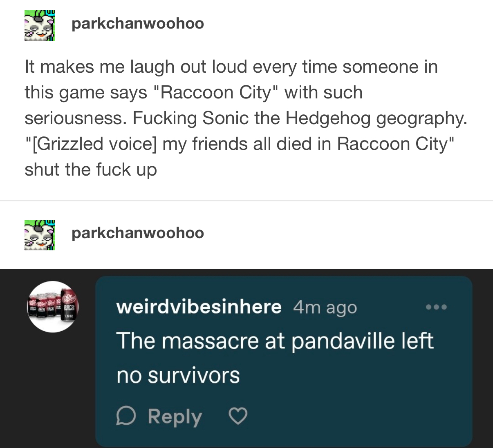Visit the weirdvibesinhere profile name
Viewport: 493px width, 448px height.
199,306
